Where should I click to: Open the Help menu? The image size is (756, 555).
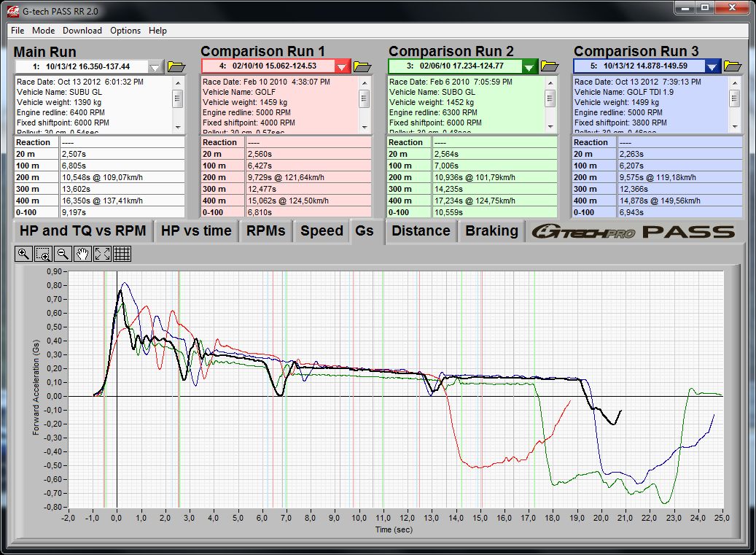(x=157, y=31)
